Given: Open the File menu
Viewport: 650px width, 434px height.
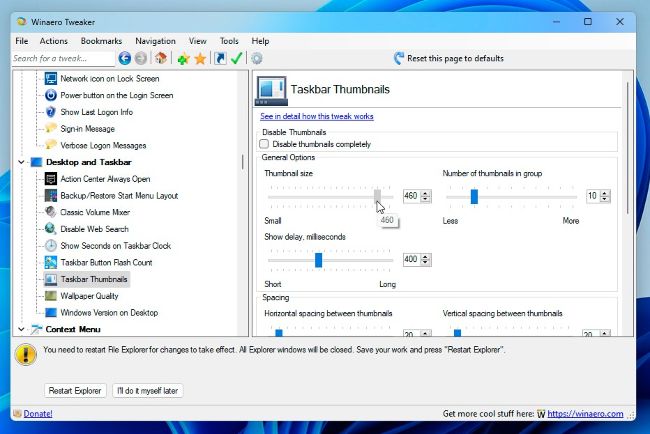Looking at the screenshot, I should coord(22,41).
